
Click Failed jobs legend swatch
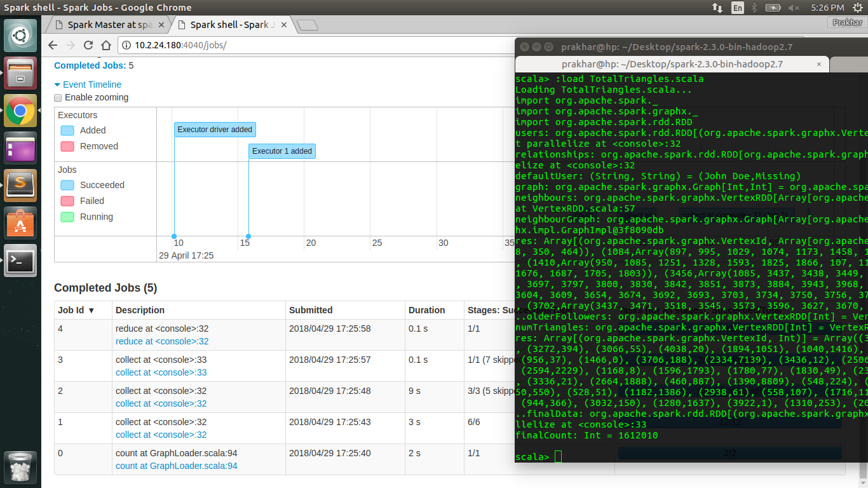(67, 201)
